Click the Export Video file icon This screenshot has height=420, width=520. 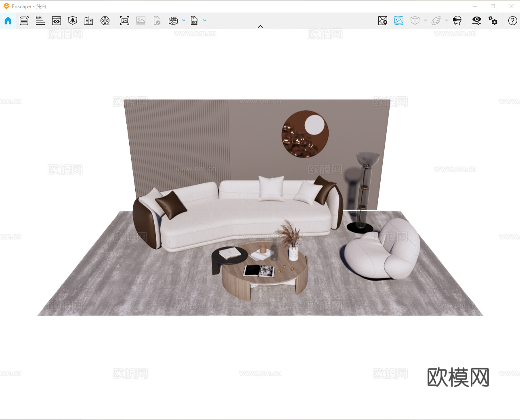pos(157,21)
